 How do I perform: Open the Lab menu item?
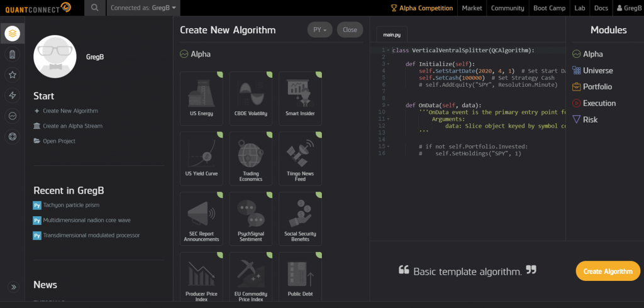point(579,8)
